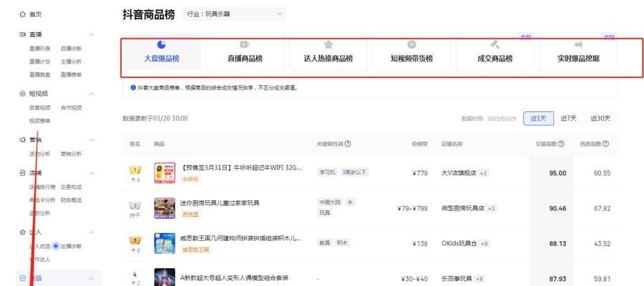Open the 牛听听 product thumbnail
This screenshot has height=286, width=644.
point(165,173)
